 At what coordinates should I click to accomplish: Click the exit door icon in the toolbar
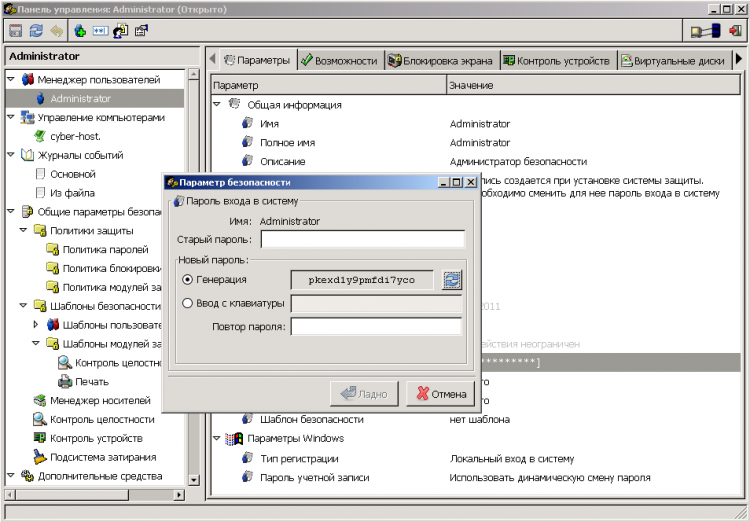(735, 31)
